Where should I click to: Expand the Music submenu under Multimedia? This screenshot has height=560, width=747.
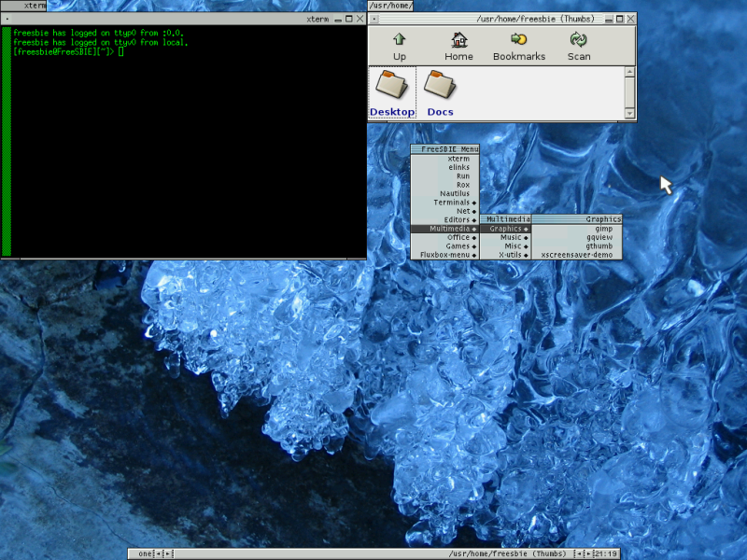coord(511,237)
